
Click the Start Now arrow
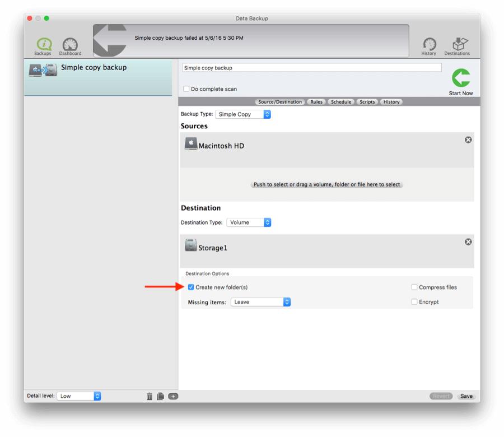460,79
